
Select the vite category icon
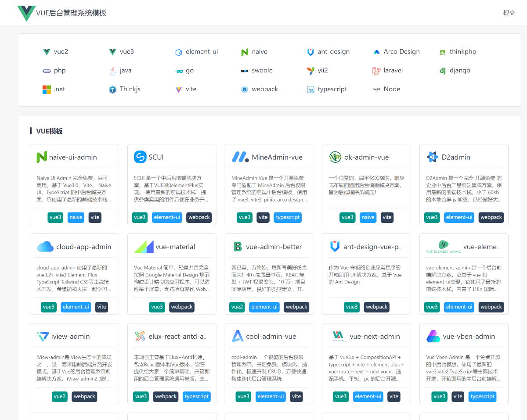[x=179, y=90]
